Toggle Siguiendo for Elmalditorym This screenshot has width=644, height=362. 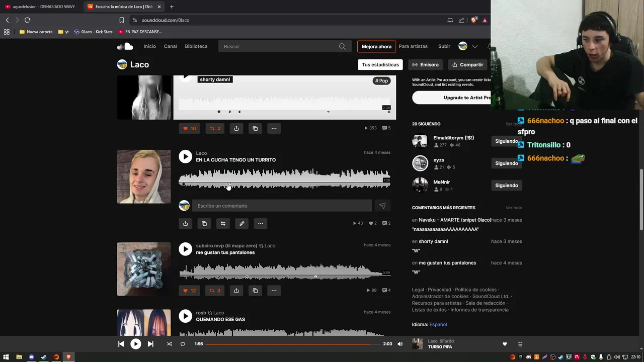tap(506, 141)
